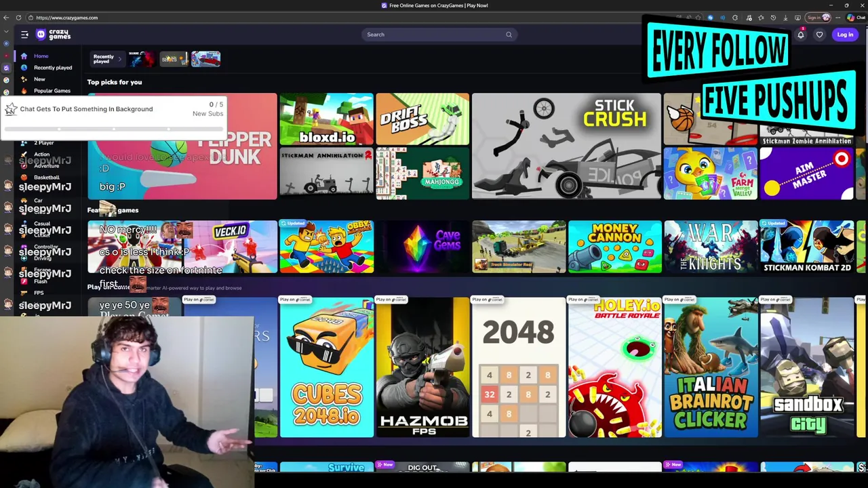Open the War the Knights game tile
868x488 pixels.
pos(710,247)
